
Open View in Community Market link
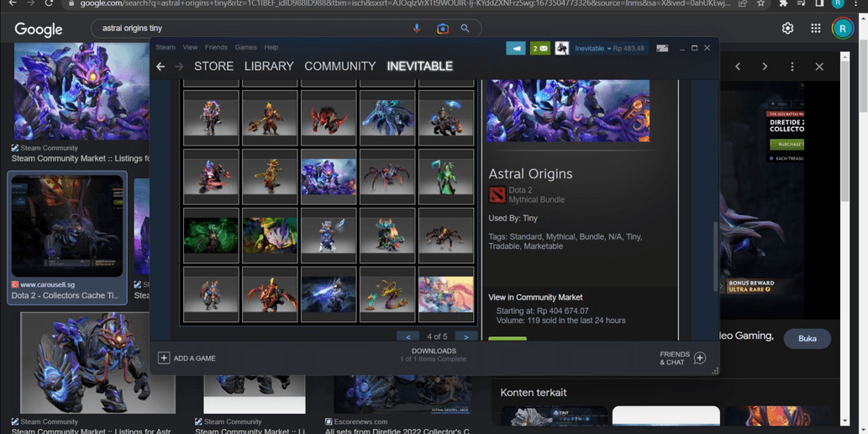point(535,297)
